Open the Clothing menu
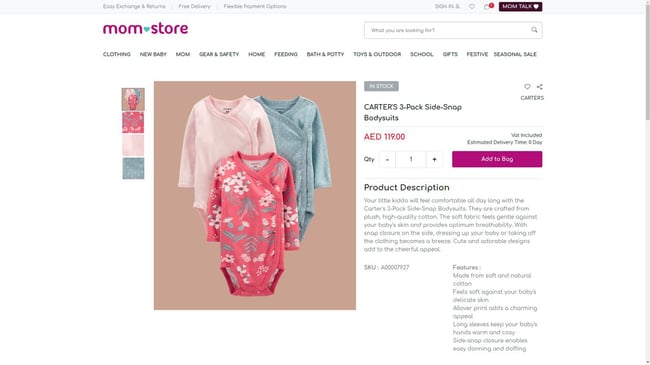The height and width of the screenshot is (365, 650). click(x=116, y=54)
